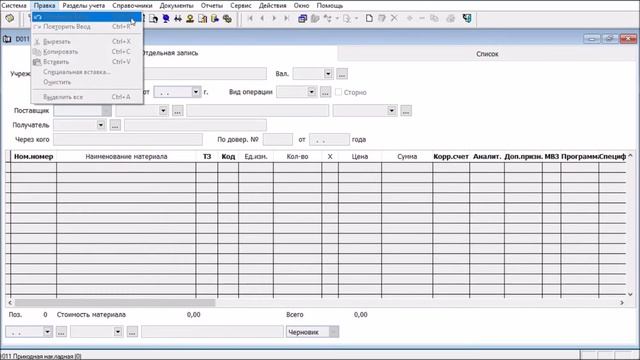
Task: Open the Справочники menu
Action: tap(132, 6)
